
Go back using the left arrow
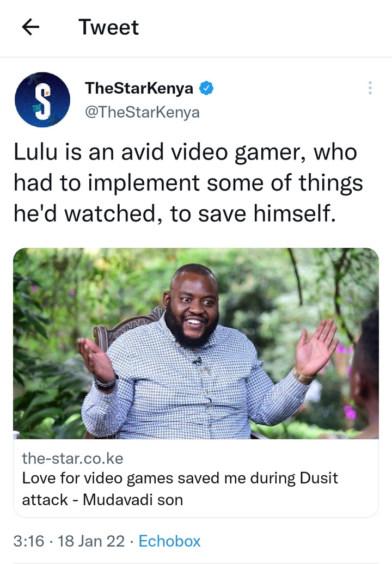(30, 27)
